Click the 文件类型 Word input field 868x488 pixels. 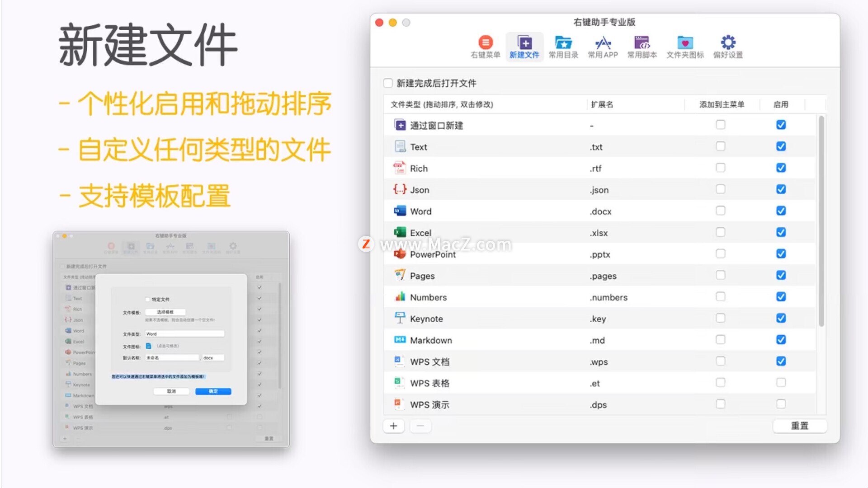tap(185, 334)
